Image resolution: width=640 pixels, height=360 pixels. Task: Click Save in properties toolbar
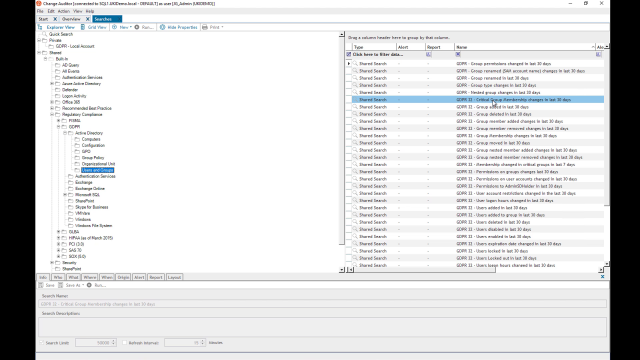click(47, 285)
